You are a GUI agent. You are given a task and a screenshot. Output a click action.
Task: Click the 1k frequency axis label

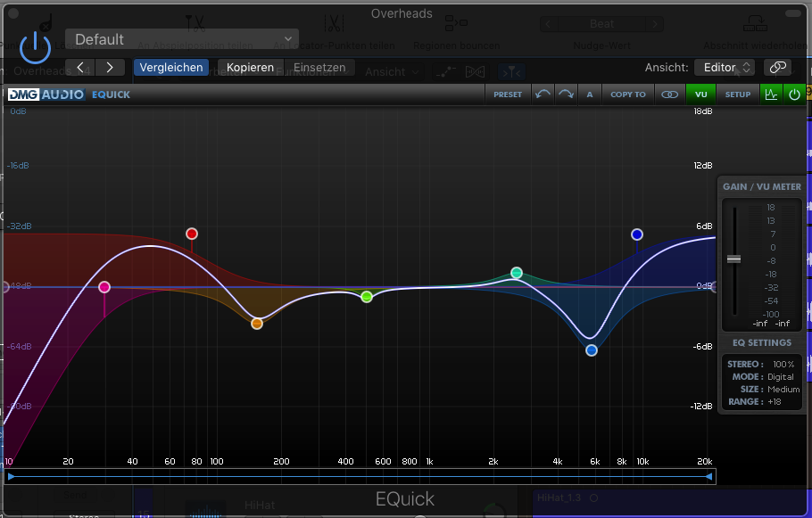pyautogui.click(x=429, y=462)
